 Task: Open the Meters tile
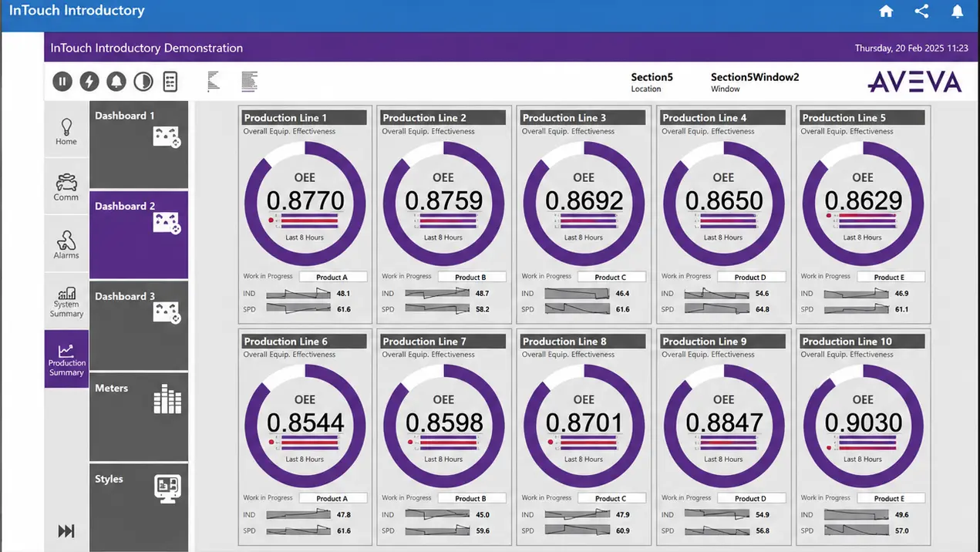(139, 417)
